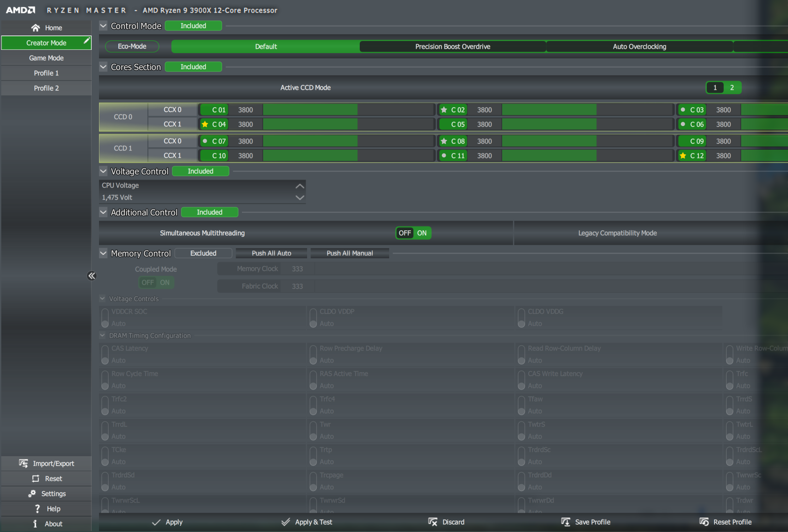
Task: Click the silver star on core C 08
Action: (444, 141)
